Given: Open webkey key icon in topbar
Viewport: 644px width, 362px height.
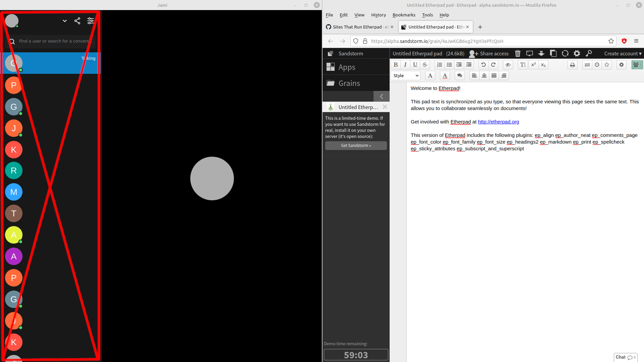Looking at the screenshot, I should click(x=589, y=53).
